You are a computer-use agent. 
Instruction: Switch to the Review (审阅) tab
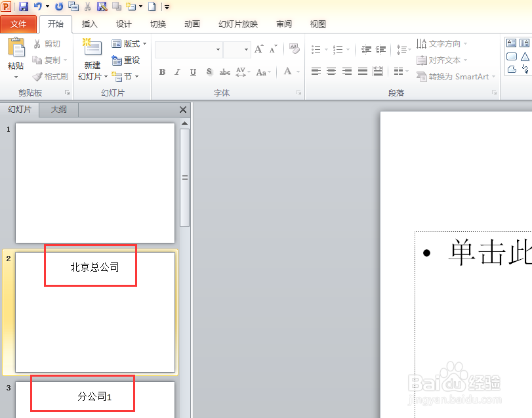pos(284,24)
